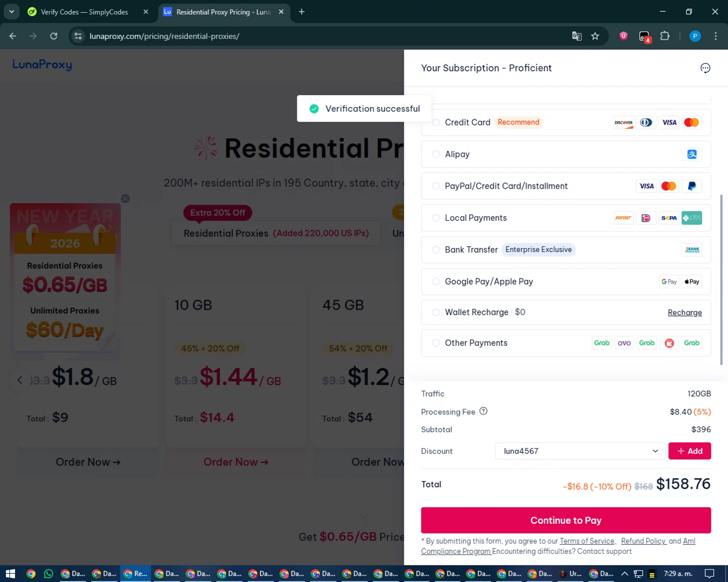Click the red shield extension icon
The width and height of the screenshot is (728, 582).
tap(624, 36)
